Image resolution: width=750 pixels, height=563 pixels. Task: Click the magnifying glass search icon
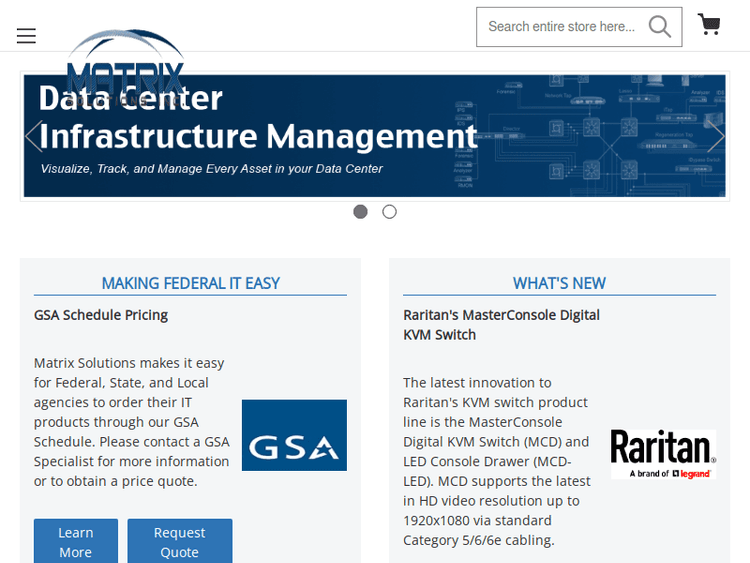pyautogui.click(x=659, y=27)
